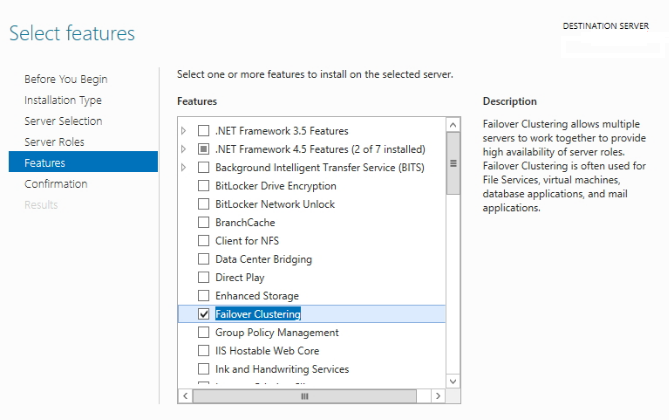
Task: Select the BitLocker Network Unlock label
Action: (275, 204)
